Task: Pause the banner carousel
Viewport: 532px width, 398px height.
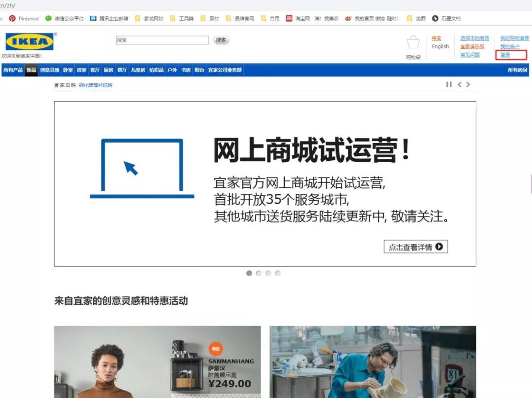Action: click(449, 84)
